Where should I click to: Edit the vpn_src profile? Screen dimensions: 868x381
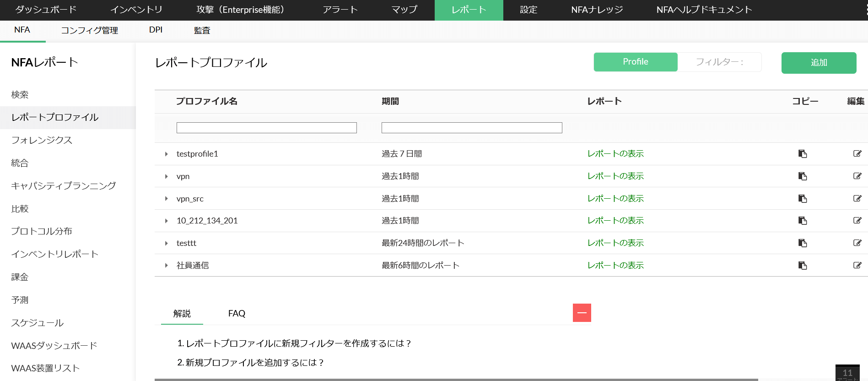tap(857, 198)
